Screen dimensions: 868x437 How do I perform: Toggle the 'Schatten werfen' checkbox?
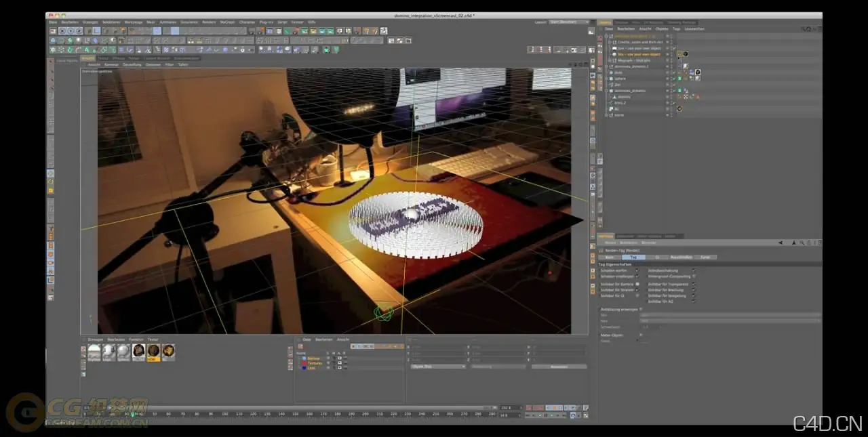[x=637, y=270]
